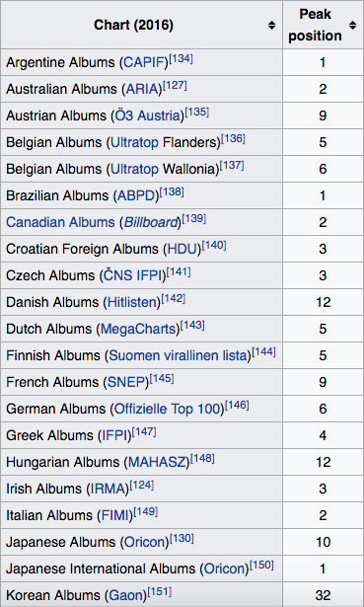The image size is (364, 607).
Task: Click Ultratop link in Flanders row
Action: (x=134, y=143)
